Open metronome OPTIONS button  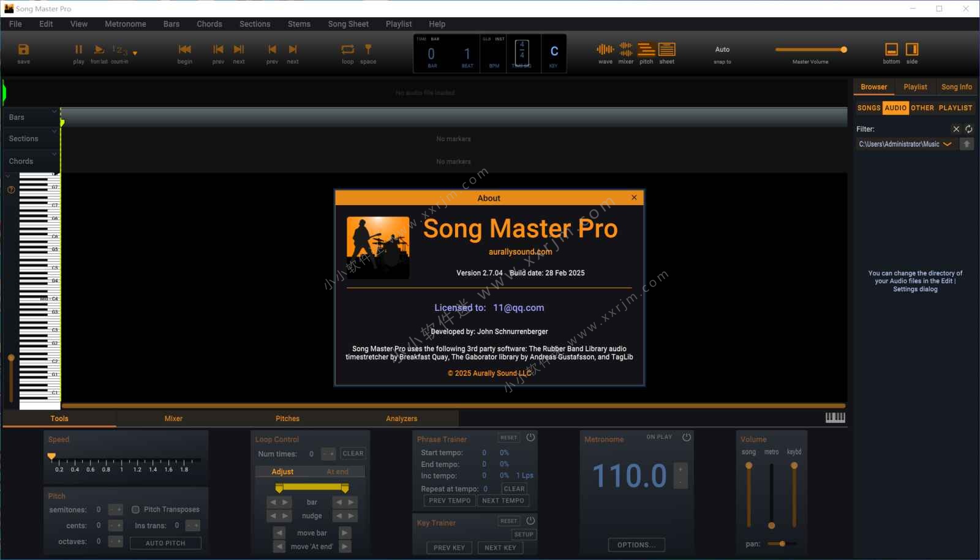click(636, 545)
